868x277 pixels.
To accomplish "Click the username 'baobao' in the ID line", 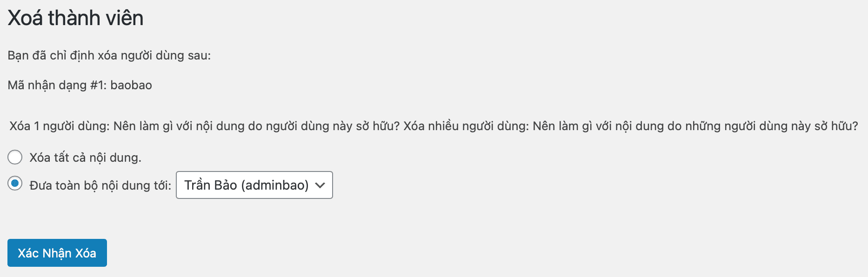I will 131,85.
